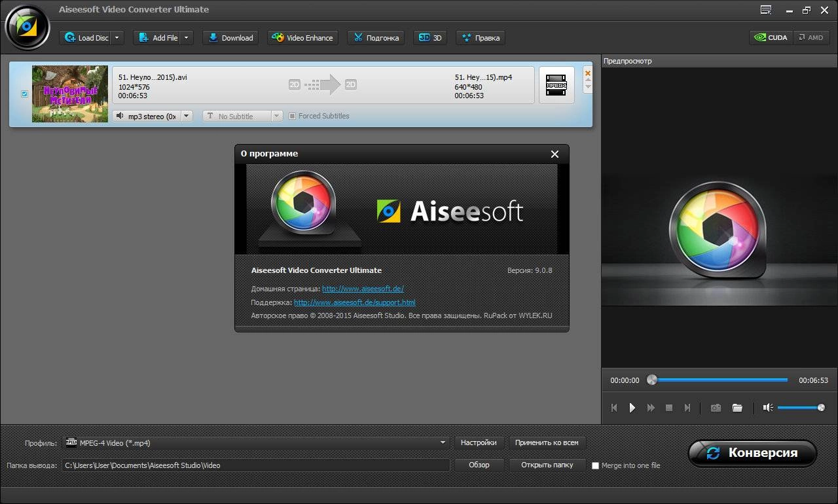Viewport: 838px width, 504px height.
Task: Close the О программе dialog
Action: tap(555, 154)
